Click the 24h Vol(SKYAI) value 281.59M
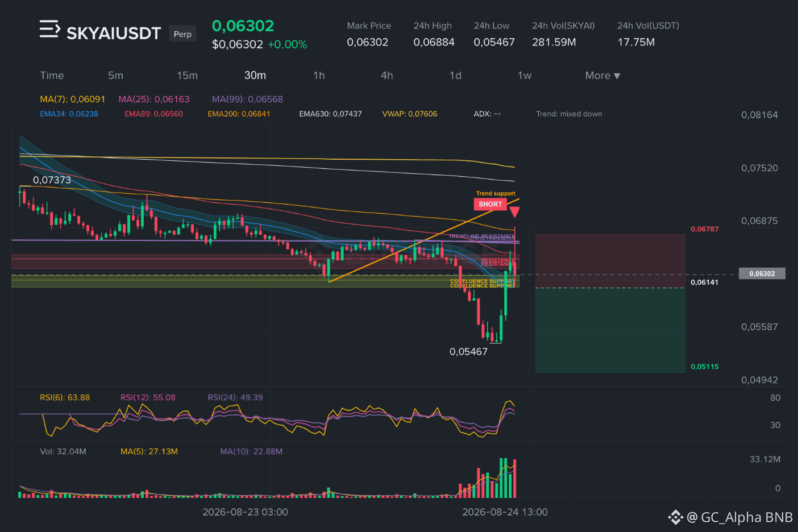 pyautogui.click(x=554, y=42)
